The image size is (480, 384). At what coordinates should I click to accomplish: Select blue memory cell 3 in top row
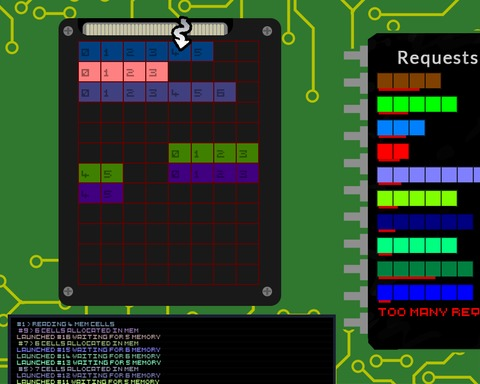click(x=157, y=51)
